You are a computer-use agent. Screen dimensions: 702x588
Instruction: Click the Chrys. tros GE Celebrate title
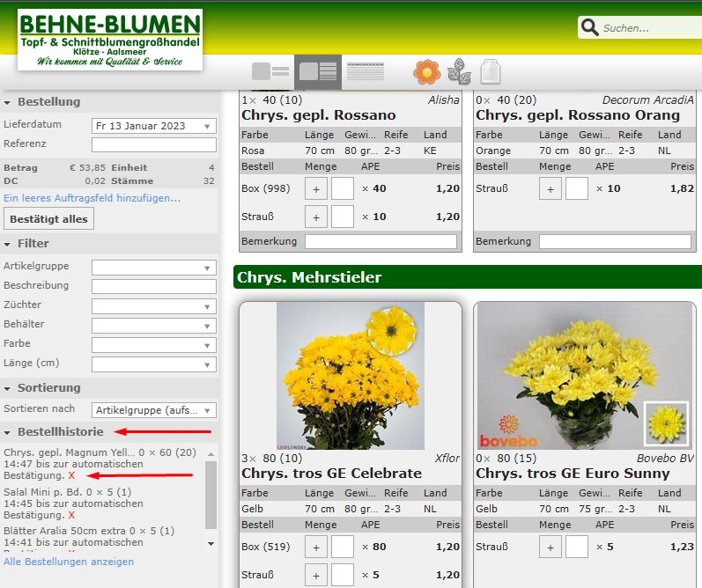coord(331,473)
